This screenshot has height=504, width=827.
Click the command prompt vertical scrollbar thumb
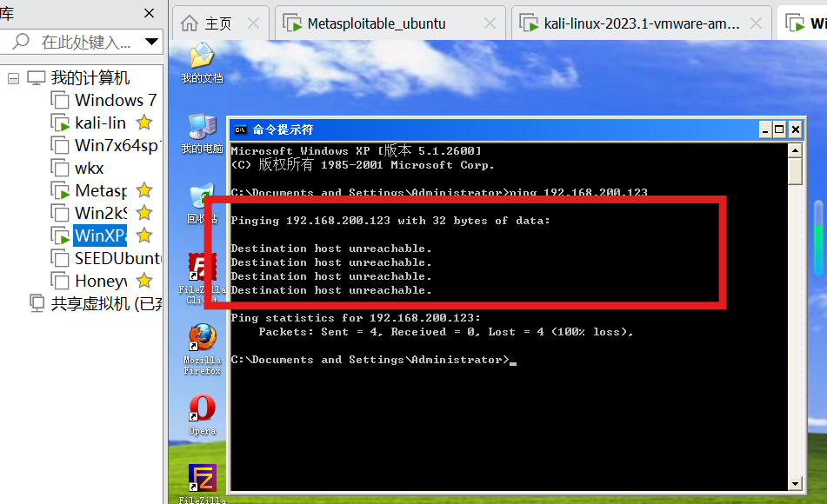(x=796, y=171)
